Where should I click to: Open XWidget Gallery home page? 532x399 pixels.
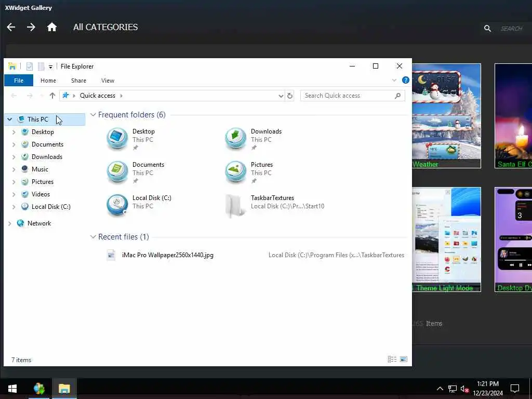(51, 27)
